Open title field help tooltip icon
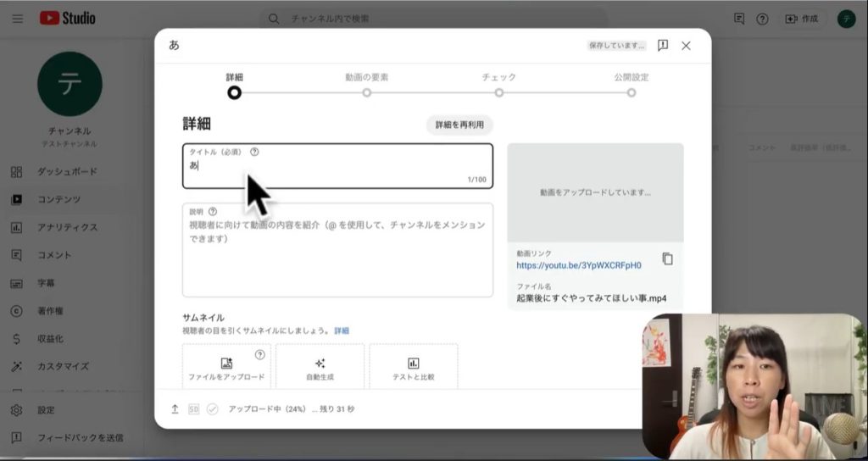Screen dimensions: 868x461 (x=254, y=153)
